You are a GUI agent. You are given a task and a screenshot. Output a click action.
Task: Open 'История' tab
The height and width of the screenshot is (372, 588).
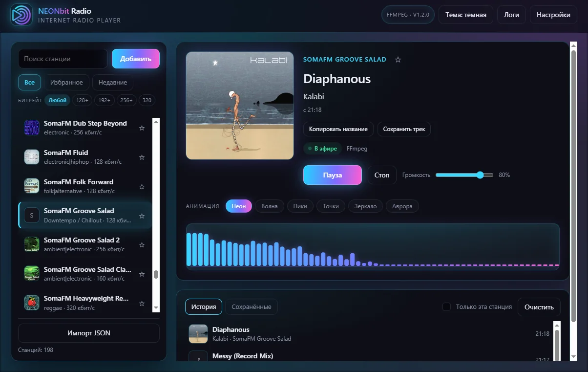click(x=204, y=307)
